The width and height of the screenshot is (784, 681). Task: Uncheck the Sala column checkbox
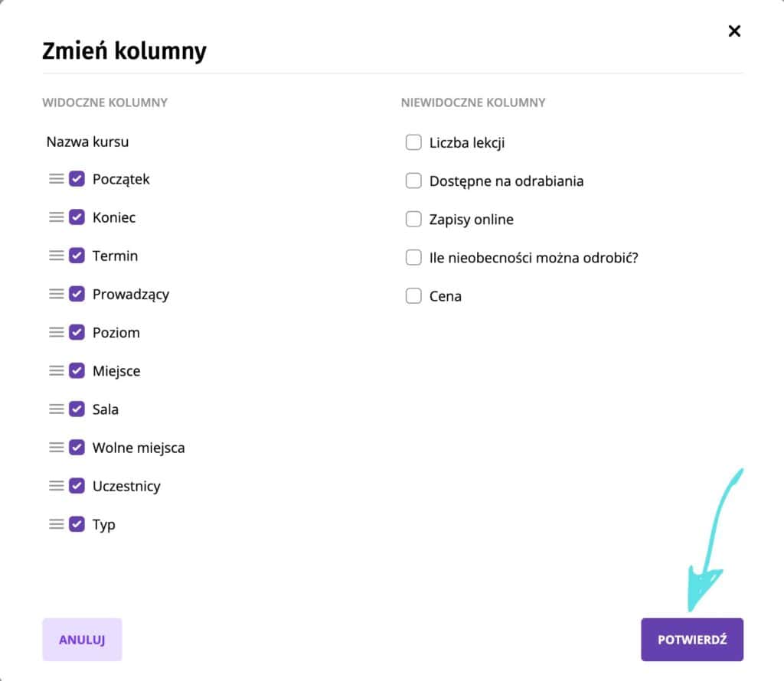(77, 409)
